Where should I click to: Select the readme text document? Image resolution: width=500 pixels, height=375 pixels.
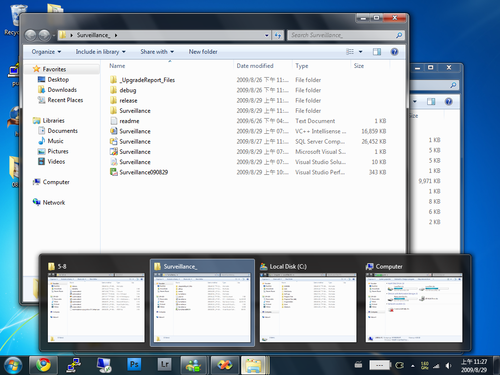coord(129,121)
